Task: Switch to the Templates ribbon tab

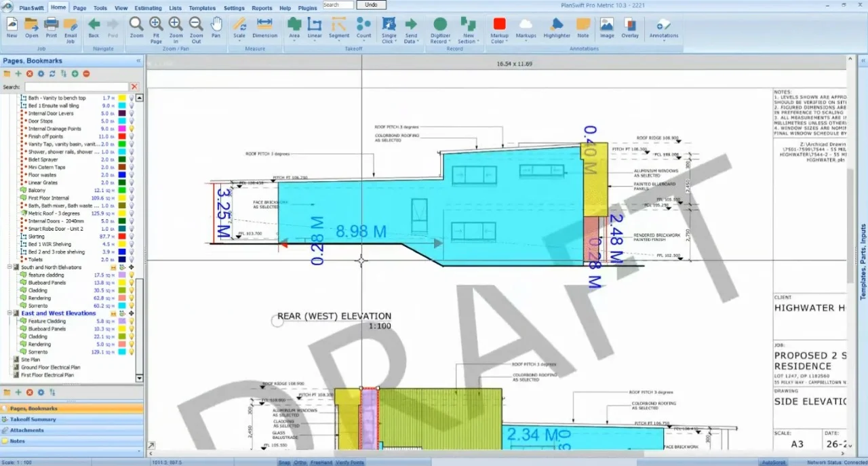Action: 202,8
